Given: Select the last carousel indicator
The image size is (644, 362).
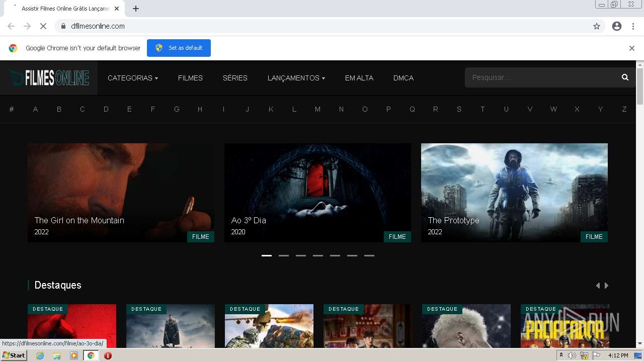Looking at the screenshot, I should (x=369, y=255).
